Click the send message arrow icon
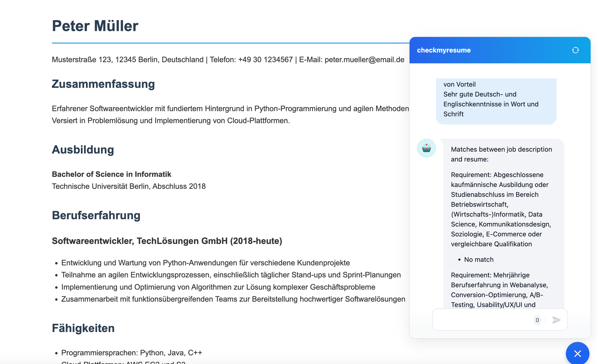Screen dimensions: 597x364 coord(556,320)
